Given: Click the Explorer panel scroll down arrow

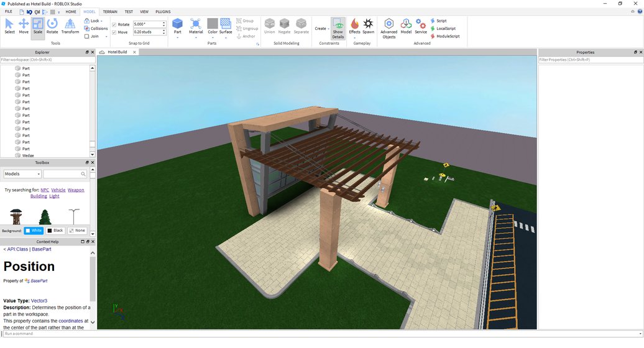Looking at the screenshot, I should click(93, 155).
